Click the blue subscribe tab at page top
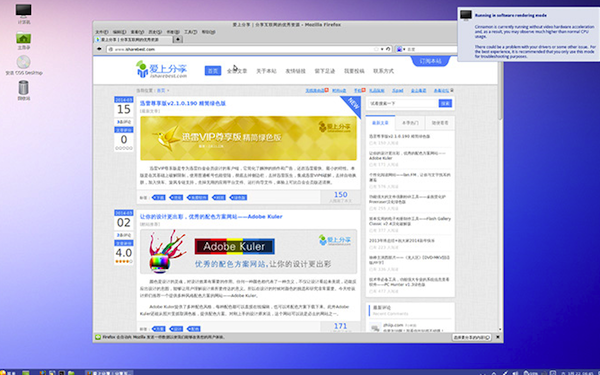The image size is (600, 375). click(430, 61)
